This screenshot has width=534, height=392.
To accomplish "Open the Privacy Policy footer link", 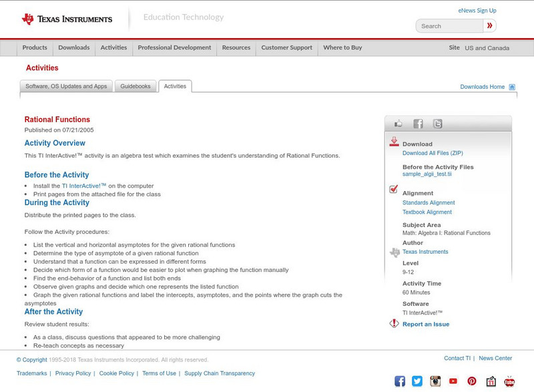I will click(73, 373).
